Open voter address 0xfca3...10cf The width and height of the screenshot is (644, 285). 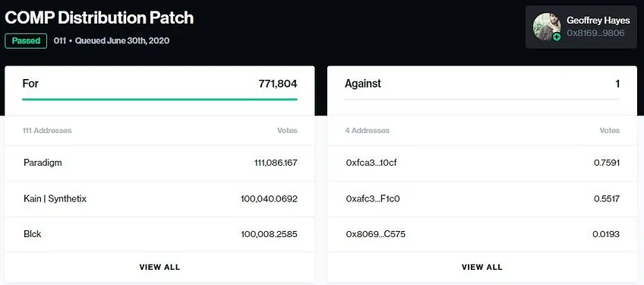pos(371,163)
